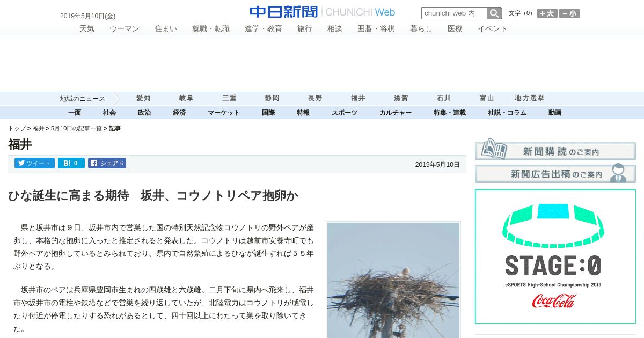Enlarge the stork nest photo
This screenshot has width=644, height=338.
393,280
